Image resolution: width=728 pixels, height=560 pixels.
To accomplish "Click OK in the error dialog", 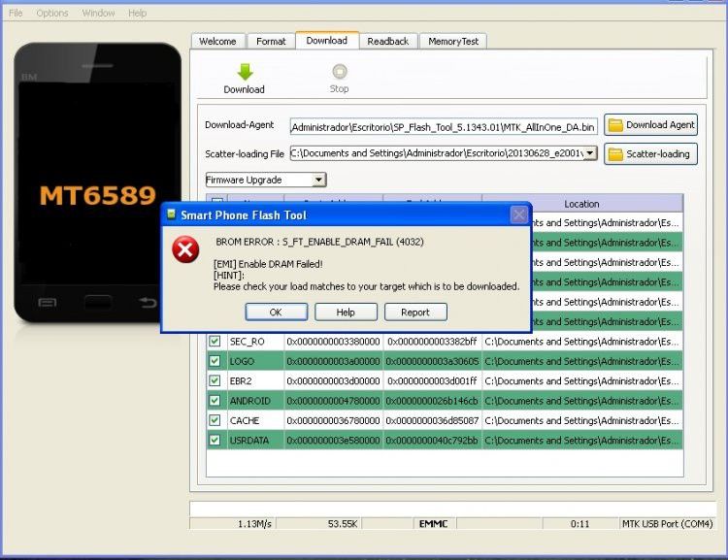I will (x=277, y=313).
